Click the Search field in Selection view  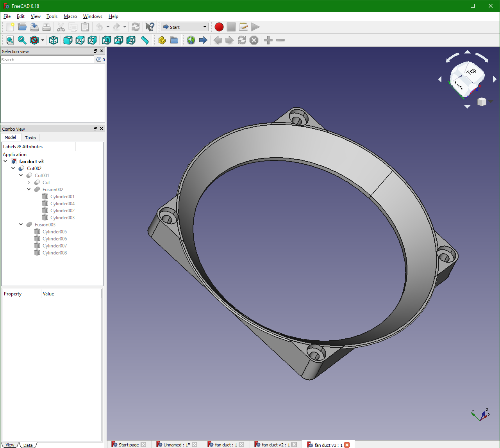pos(47,60)
